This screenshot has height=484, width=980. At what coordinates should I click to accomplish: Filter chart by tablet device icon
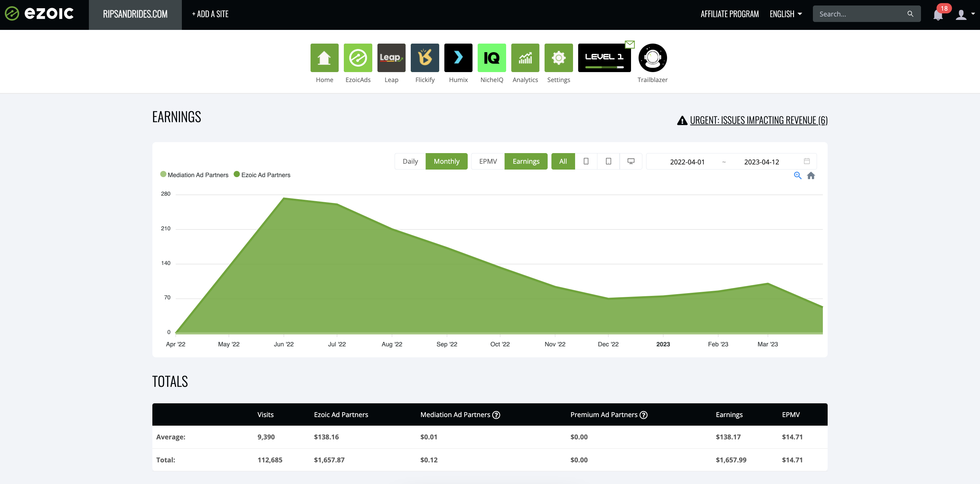point(608,161)
